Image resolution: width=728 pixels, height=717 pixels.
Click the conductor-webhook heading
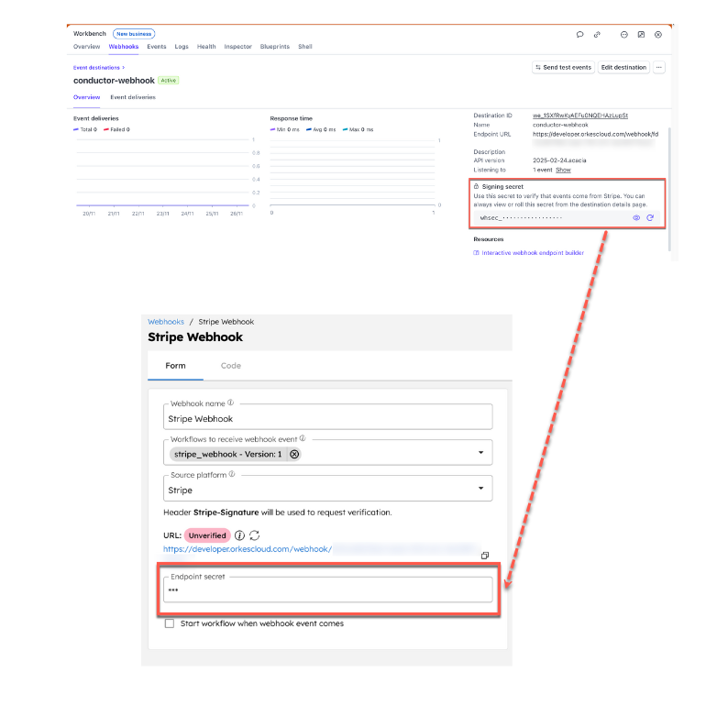[x=114, y=81]
